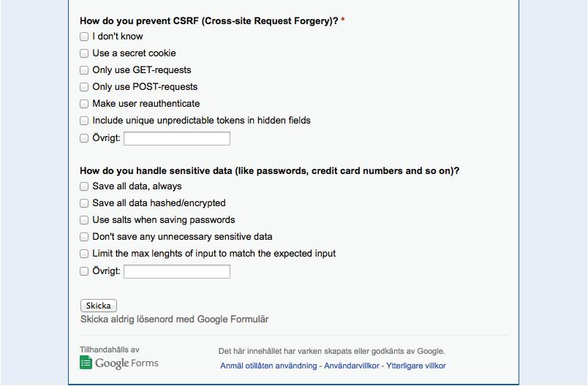Viewport: 588px width, 386px height.
Task: Submit the form with Skicka button
Action: 98,306
